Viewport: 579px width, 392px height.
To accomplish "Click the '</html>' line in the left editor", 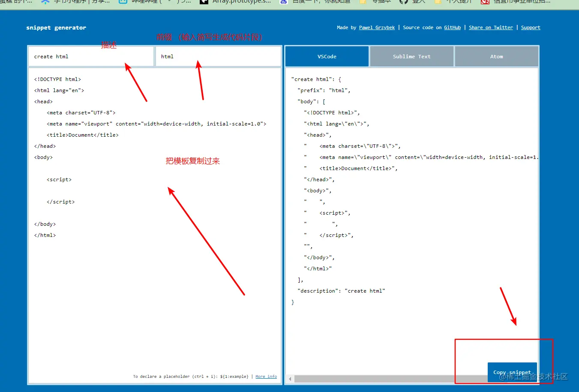I will click(x=45, y=235).
